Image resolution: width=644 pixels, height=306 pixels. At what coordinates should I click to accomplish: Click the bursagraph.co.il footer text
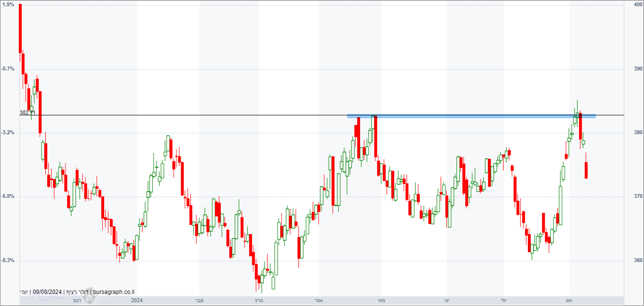[x=113, y=292]
